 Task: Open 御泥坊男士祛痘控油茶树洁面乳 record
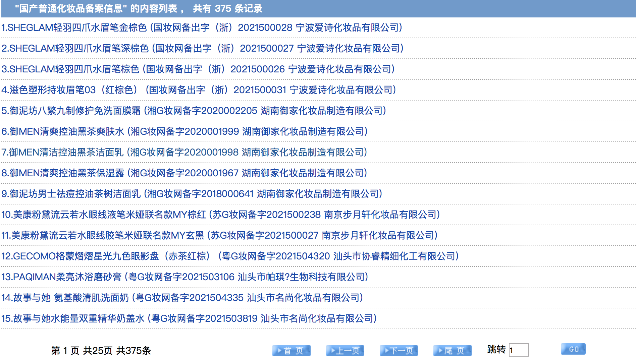pyautogui.click(x=192, y=194)
